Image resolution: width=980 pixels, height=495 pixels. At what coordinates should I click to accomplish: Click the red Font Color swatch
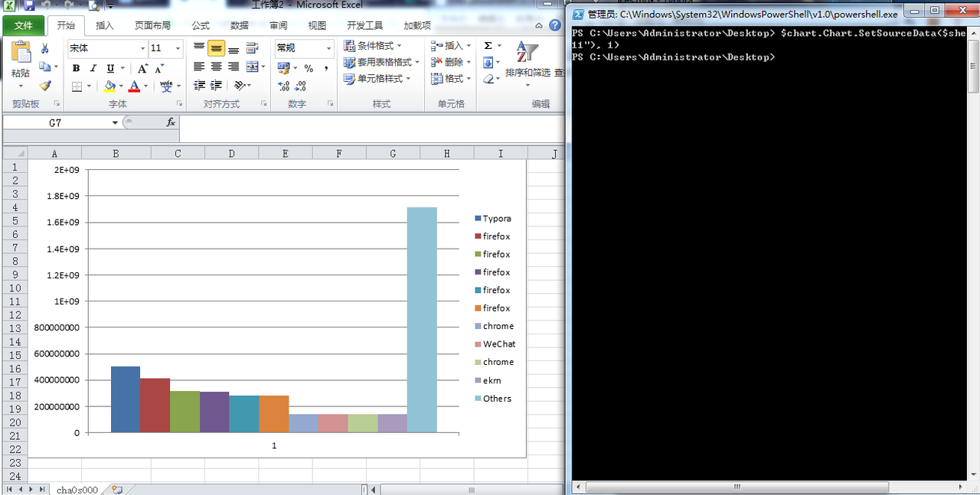click(x=134, y=86)
